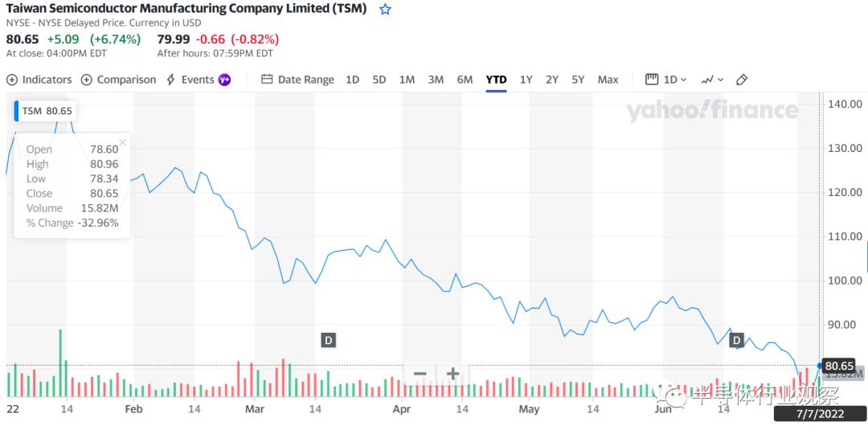868x434 pixels.
Task: Select the 5D range tab
Action: pos(379,80)
